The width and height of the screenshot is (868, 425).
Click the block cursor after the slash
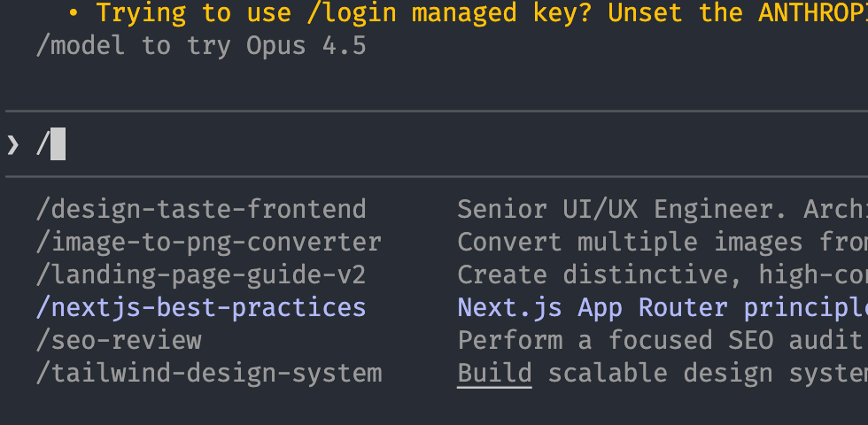[x=58, y=144]
